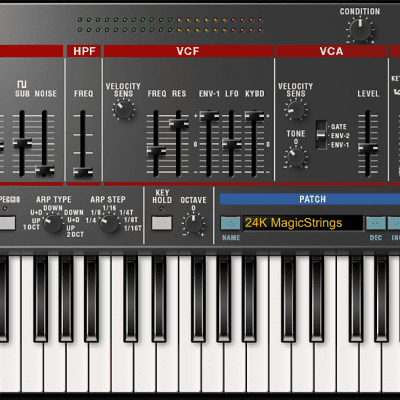This screenshot has width=400, height=400.
Task: Click the HPF section header
Action: [84, 51]
